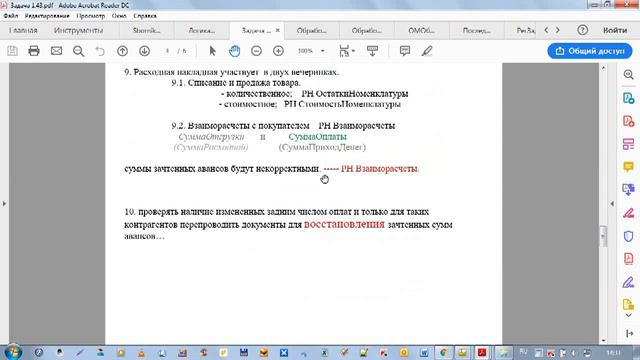Click the Войти sign-in button

(615, 30)
